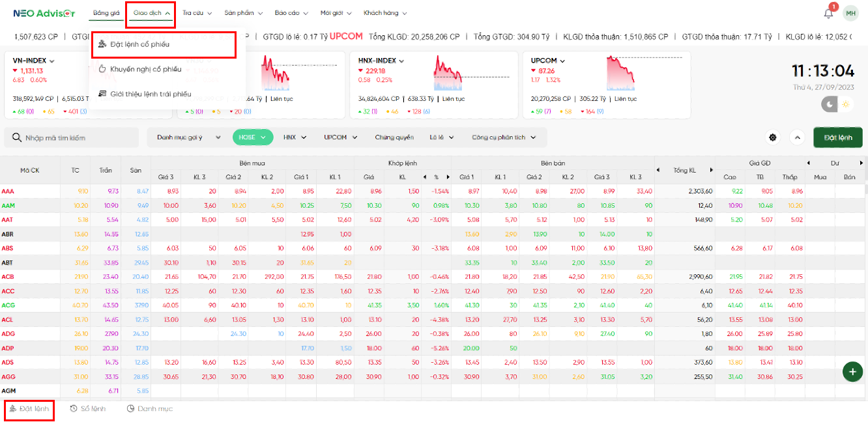Choose Khuyến nghị cổ phiếu from menu

145,69
